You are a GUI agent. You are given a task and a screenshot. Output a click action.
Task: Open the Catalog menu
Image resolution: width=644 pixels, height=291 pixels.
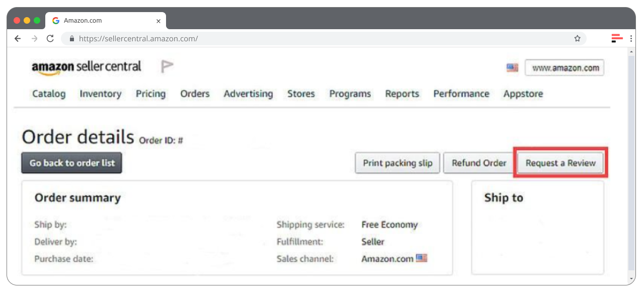tap(48, 94)
